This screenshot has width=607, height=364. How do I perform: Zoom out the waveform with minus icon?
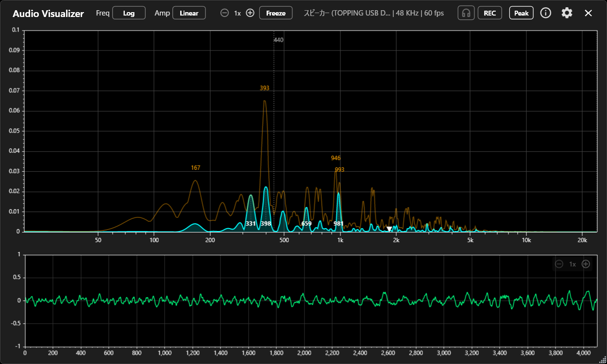(559, 264)
